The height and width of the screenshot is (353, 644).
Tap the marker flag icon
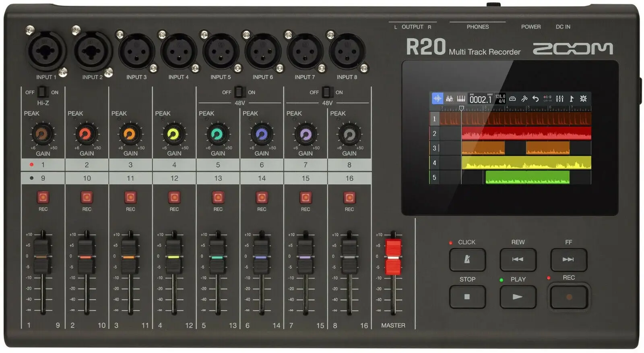tap(571, 99)
